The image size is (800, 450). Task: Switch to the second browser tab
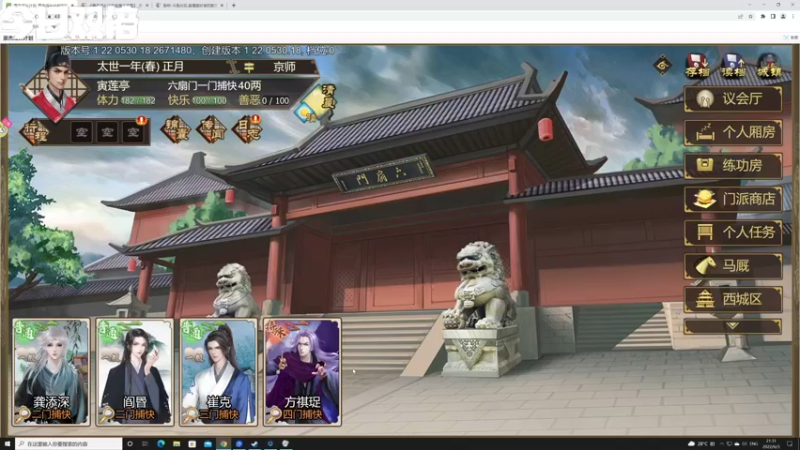(x=114, y=5)
